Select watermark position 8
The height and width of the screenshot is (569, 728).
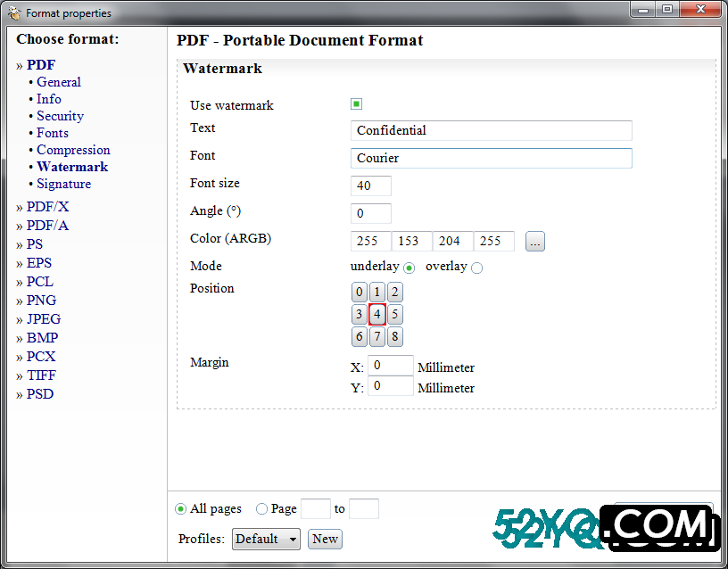pos(394,336)
